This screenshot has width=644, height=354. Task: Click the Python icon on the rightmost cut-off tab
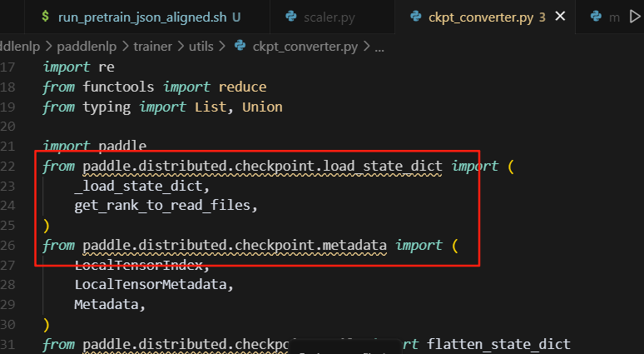click(x=596, y=17)
